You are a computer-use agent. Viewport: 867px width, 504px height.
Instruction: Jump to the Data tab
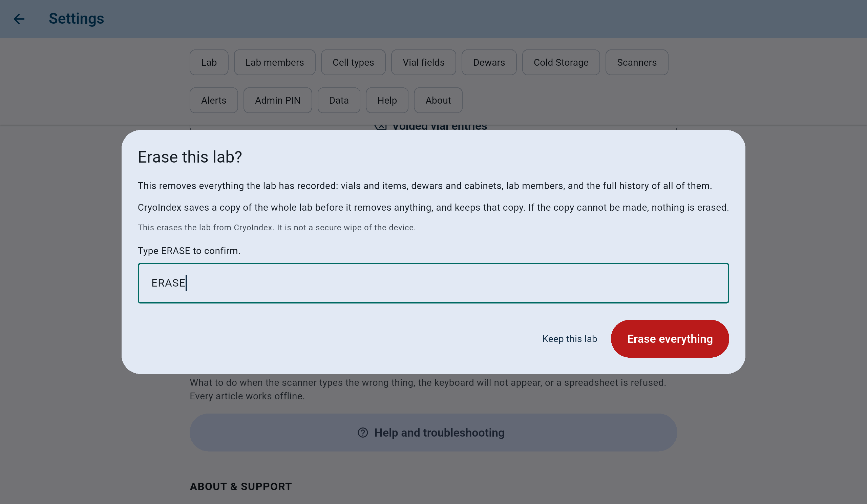pos(339,100)
